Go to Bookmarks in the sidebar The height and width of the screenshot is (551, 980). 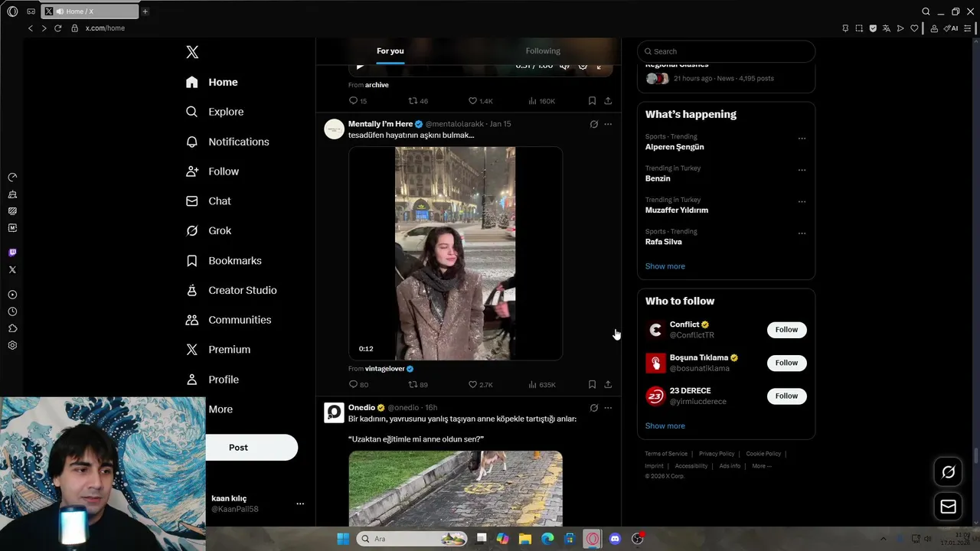(224, 260)
